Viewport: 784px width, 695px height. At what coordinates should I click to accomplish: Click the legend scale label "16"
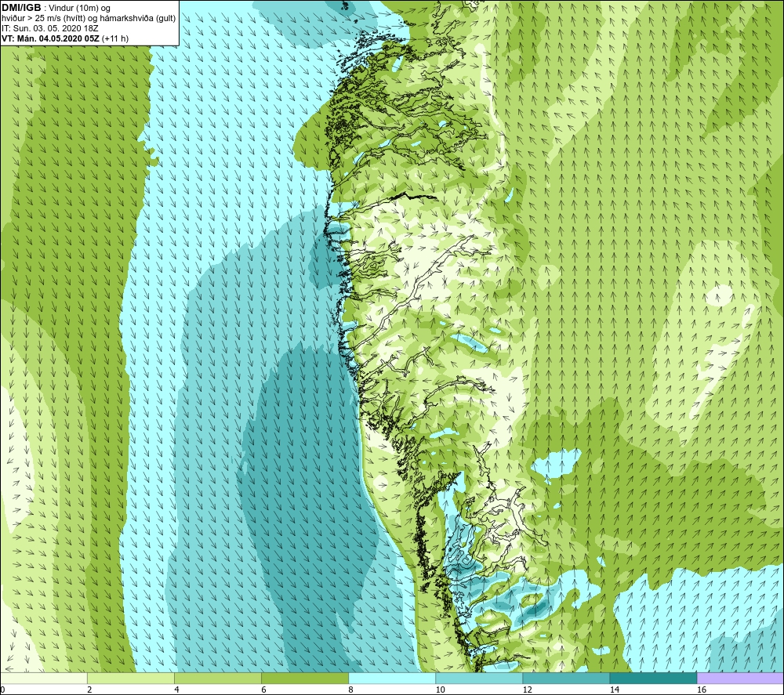[702, 690]
